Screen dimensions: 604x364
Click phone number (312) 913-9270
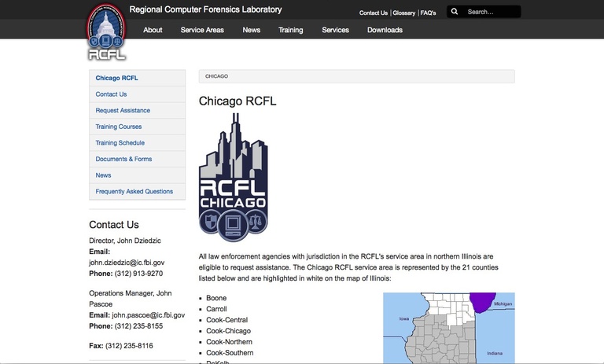(x=138, y=273)
